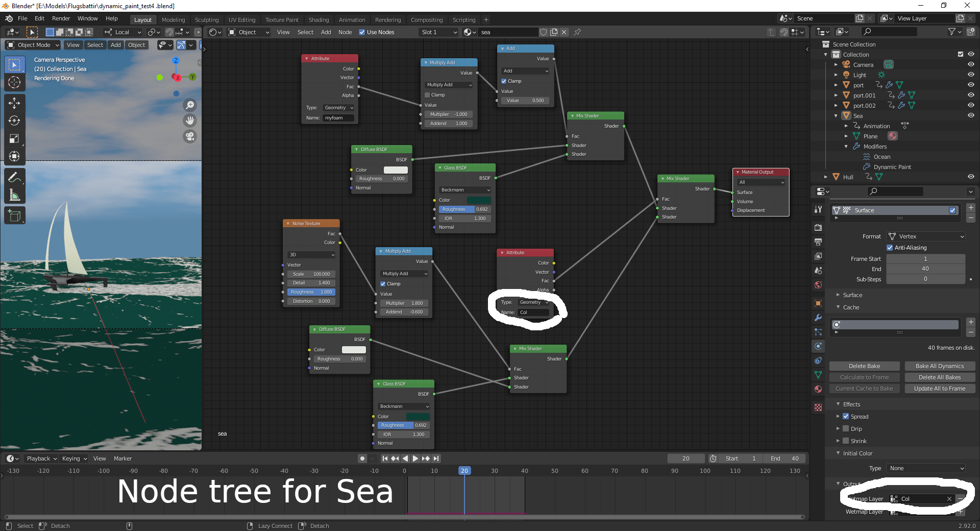Activate the Annotate tool
980x531 pixels.
pyautogui.click(x=14, y=177)
